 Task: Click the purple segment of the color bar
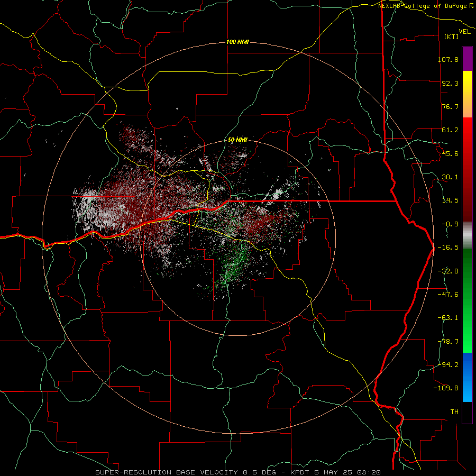[467, 59]
